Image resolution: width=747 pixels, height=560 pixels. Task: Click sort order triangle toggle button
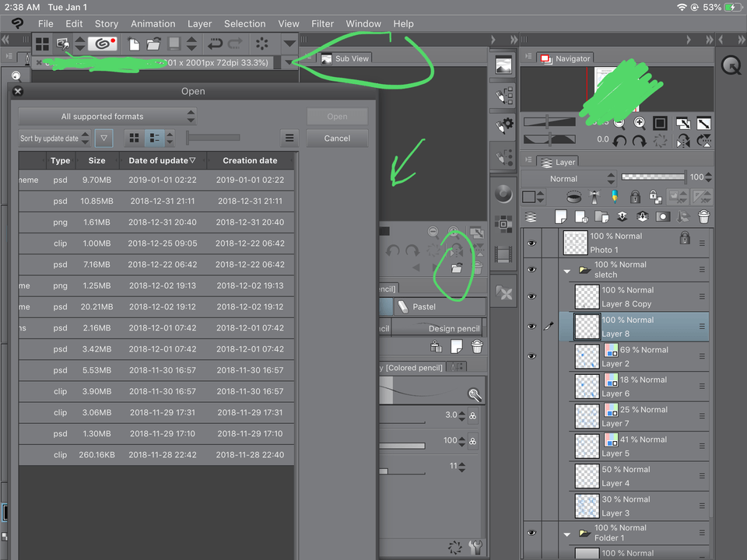[x=103, y=138]
